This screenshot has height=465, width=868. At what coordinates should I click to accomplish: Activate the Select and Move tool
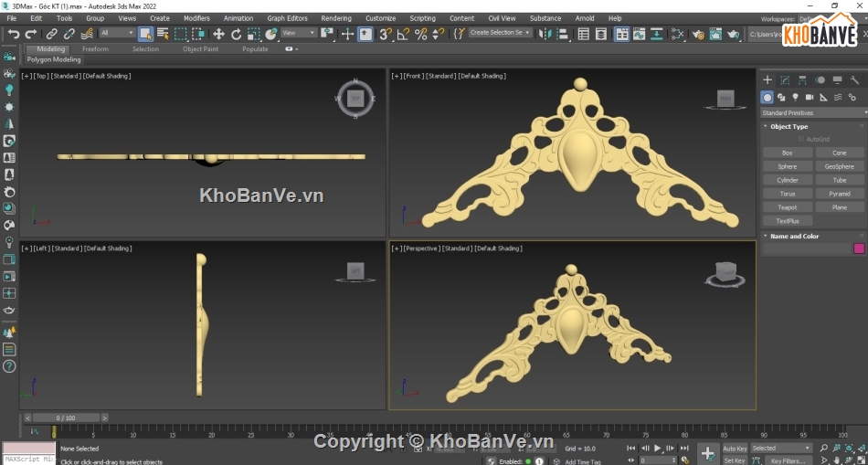click(218, 34)
